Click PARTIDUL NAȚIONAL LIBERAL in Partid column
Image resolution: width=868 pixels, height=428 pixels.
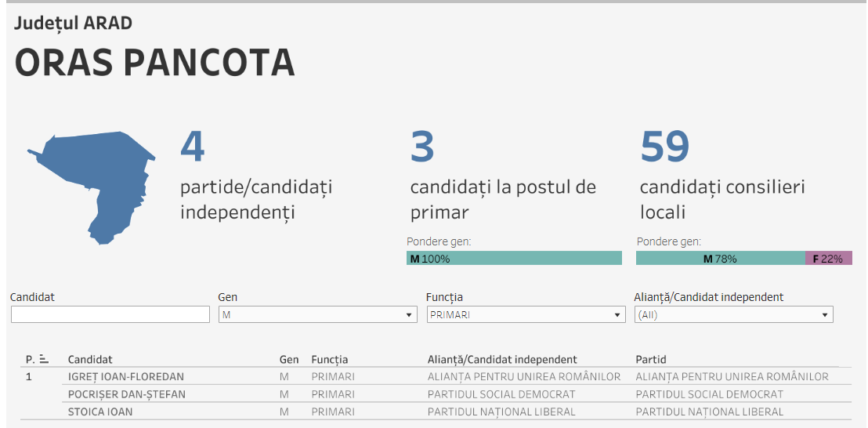709,412
